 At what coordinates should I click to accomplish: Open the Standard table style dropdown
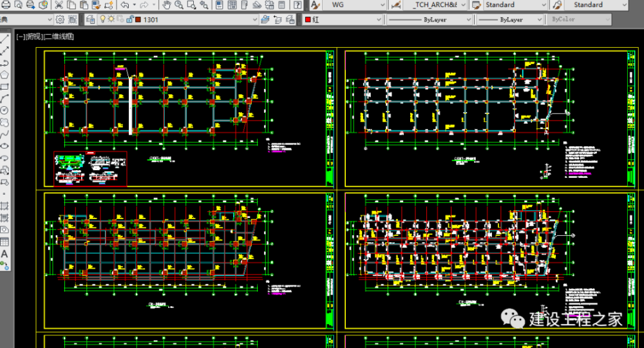[515, 5]
